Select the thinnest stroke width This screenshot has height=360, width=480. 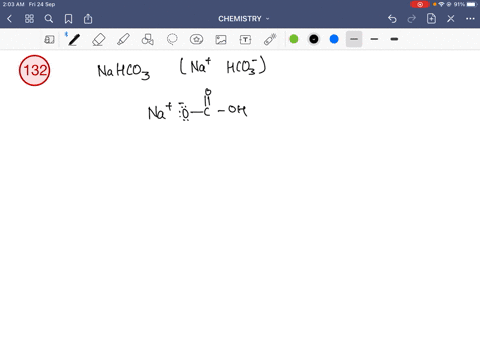[354, 39]
